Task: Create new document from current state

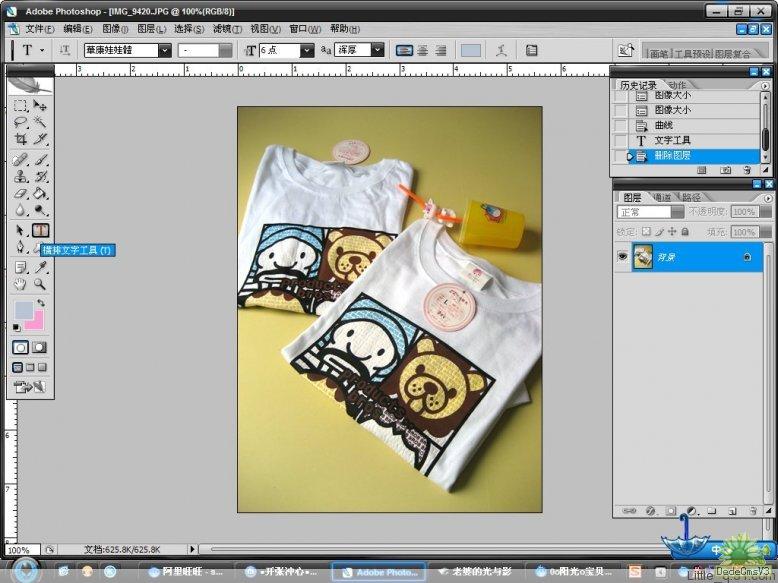Action: tap(702, 170)
